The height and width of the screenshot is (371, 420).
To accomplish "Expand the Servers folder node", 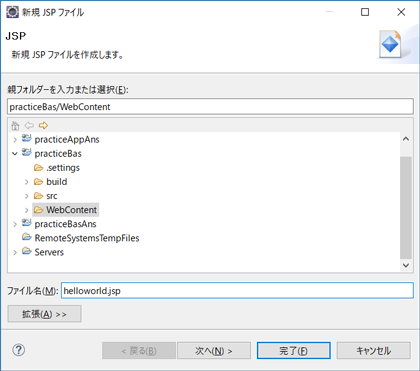I will (x=15, y=252).
